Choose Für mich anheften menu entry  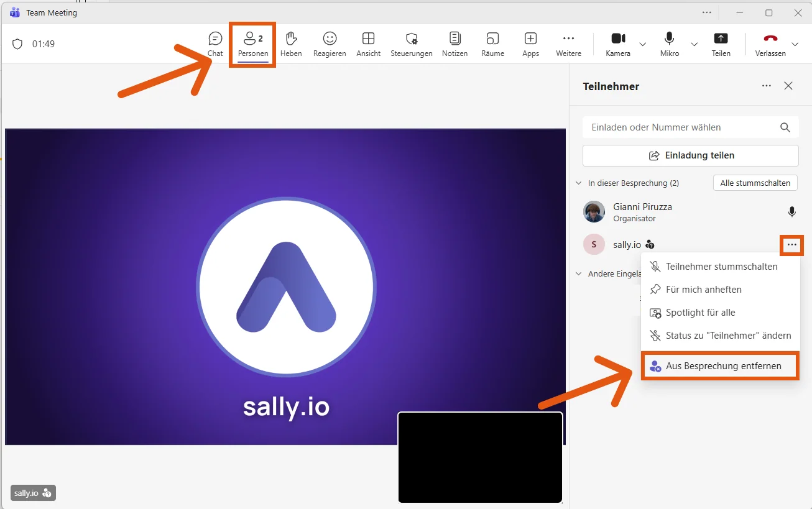click(720, 290)
